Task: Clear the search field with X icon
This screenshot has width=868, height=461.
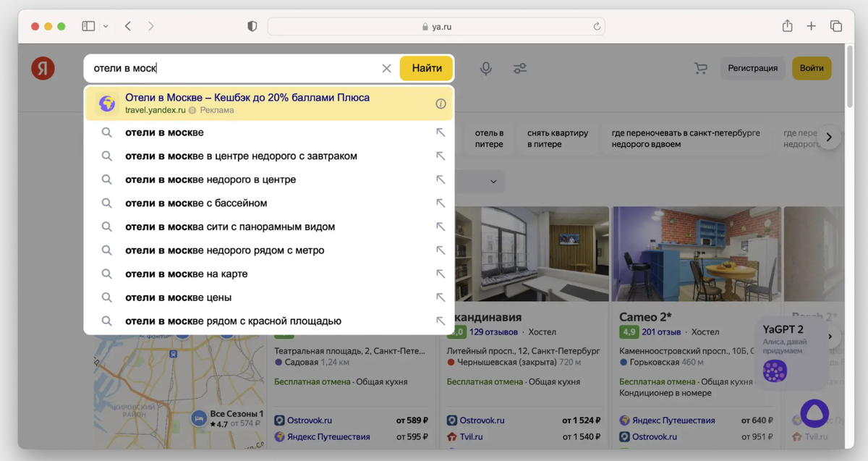Action: point(386,68)
